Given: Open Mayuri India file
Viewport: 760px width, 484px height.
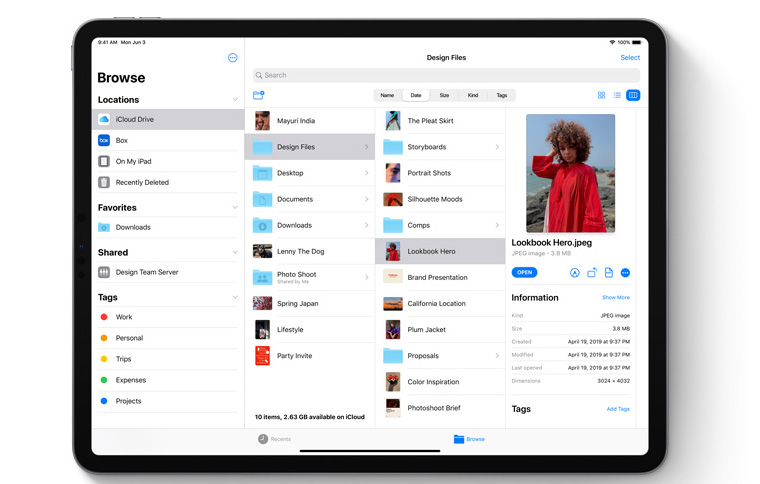Looking at the screenshot, I should [310, 121].
